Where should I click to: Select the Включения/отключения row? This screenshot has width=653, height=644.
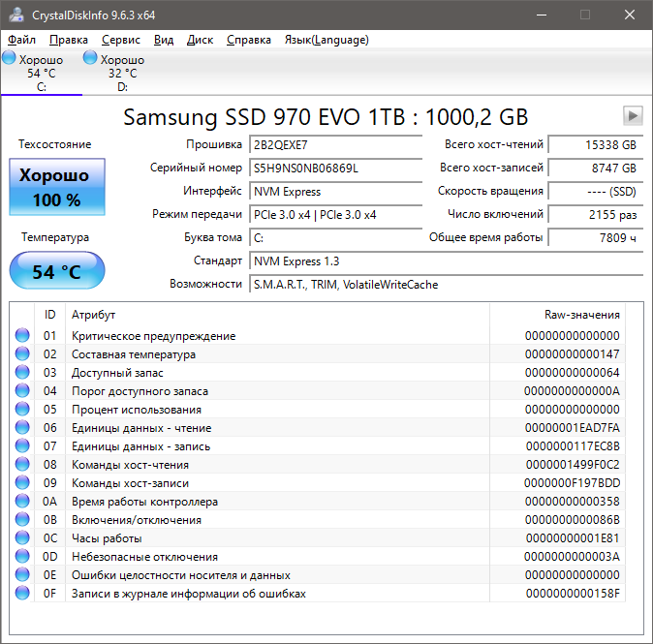pos(318,519)
